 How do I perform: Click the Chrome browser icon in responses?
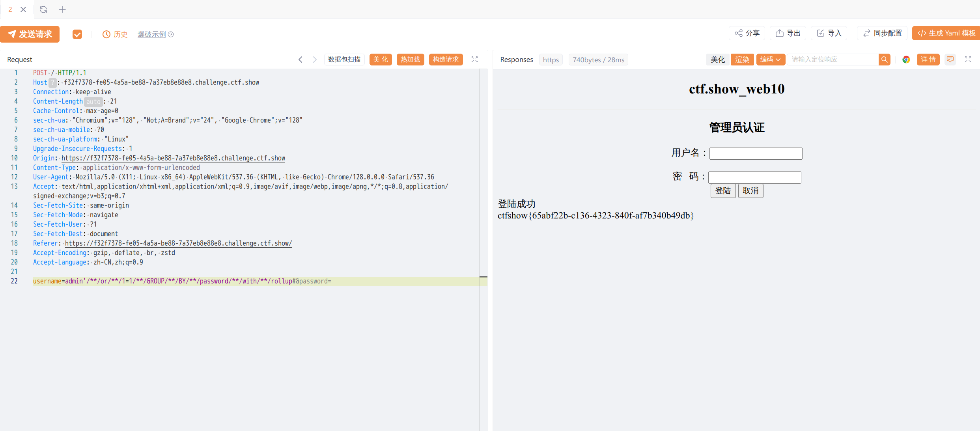906,60
